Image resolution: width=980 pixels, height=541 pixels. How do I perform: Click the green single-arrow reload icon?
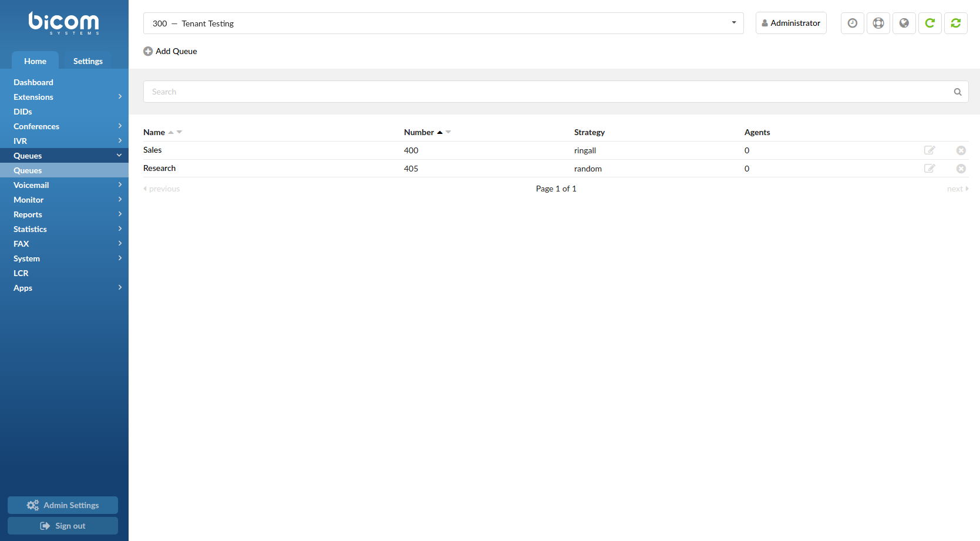tap(930, 23)
